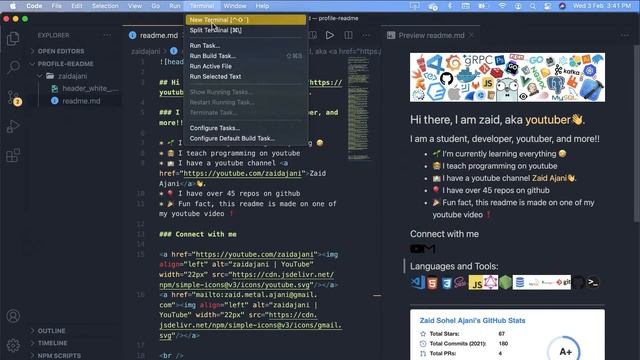The width and height of the screenshot is (640, 360).
Task: Open Wi-Fi status in menu bar
Action: 502,6
